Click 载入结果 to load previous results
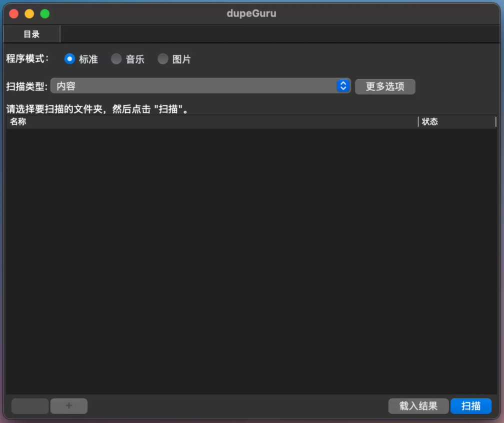The height and width of the screenshot is (423, 504). (418, 406)
